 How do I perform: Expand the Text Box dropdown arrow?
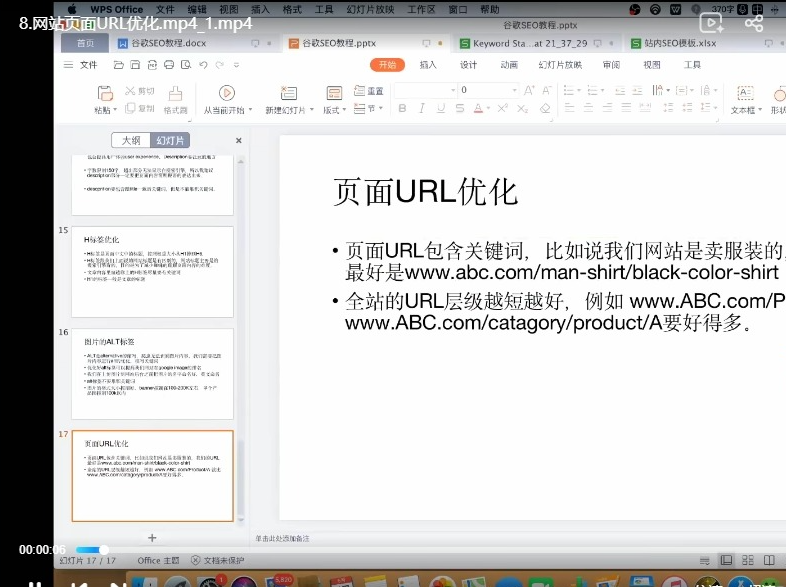click(x=760, y=110)
